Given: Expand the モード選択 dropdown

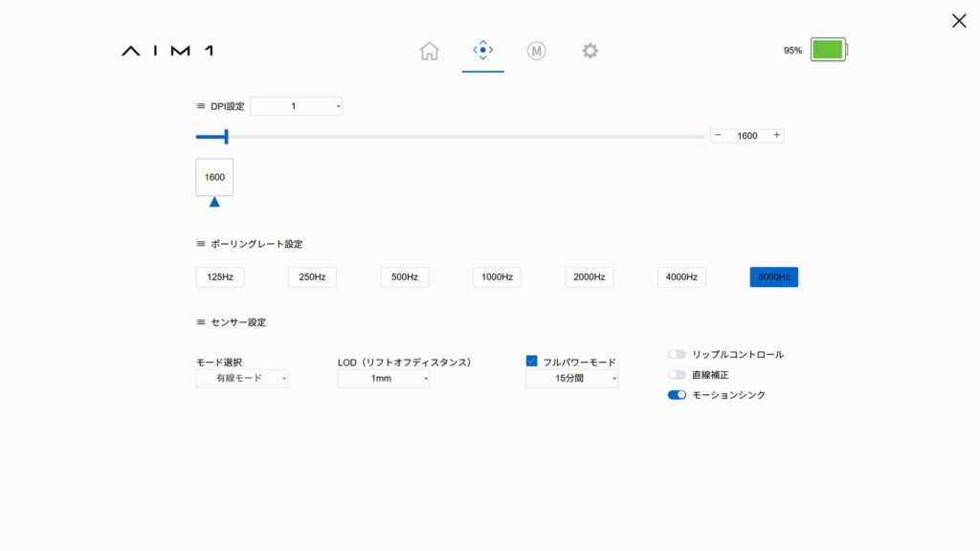Looking at the screenshot, I should coord(241,379).
